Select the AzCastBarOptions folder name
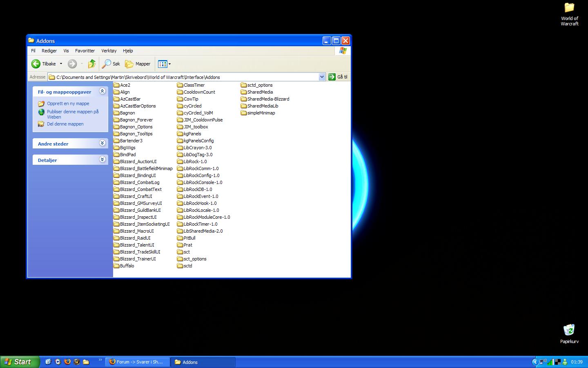Image resolution: width=588 pixels, height=368 pixels. tap(138, 106)
